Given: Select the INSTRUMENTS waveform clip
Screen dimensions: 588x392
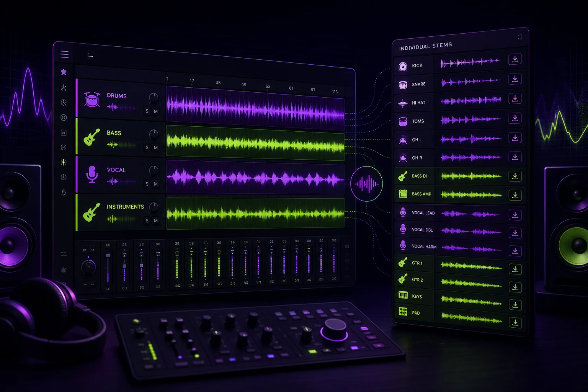Looking at the screenshot, I should (255, 214).
